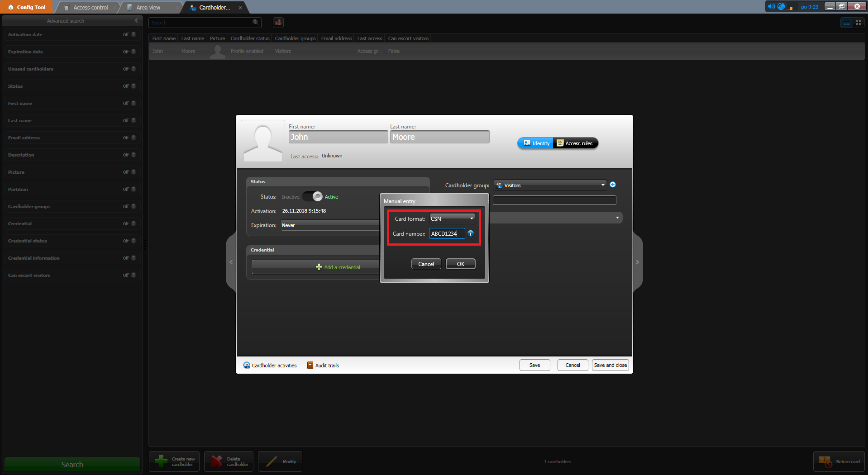Click Create new cardholder
The height and width of the screenshot is (475, 868).
(175, 461)
